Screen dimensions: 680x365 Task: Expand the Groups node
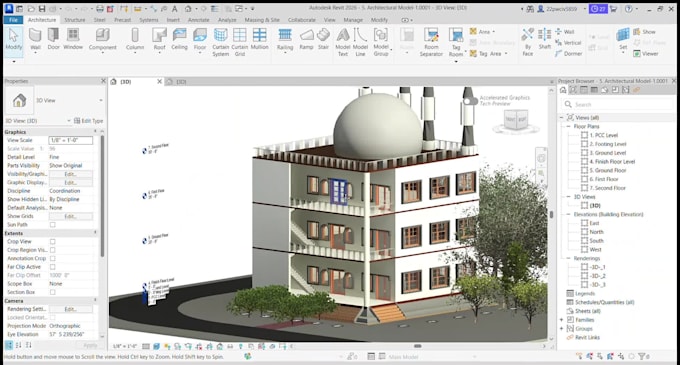tap(562, 329)
